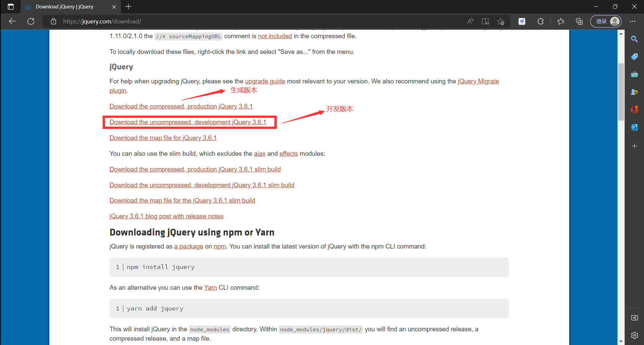Download the map file for jQuery 3.6.1
This screenshot has width=644, height=345.
pyautogui.click(x=163, y=138)
